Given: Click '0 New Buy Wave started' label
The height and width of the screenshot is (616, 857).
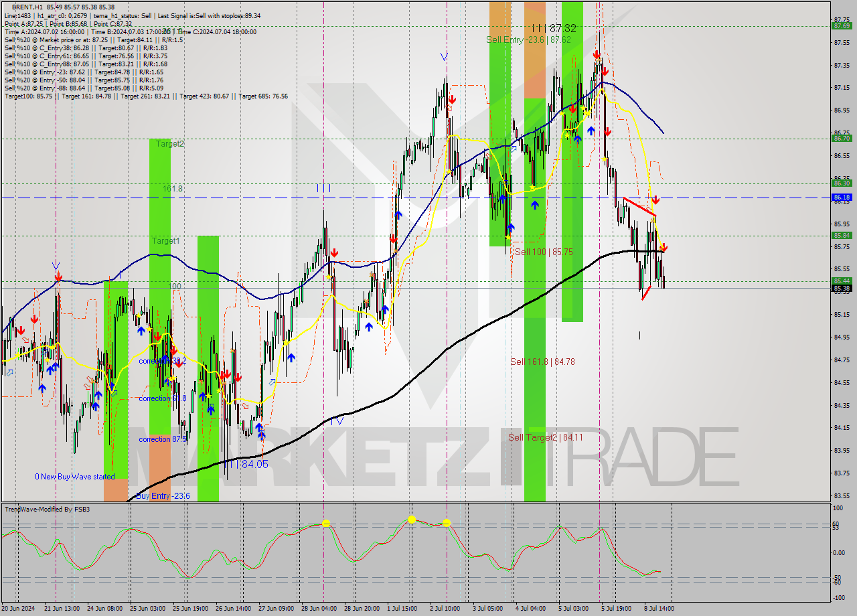Looking at the screenshot, I should [x=75, y=477].
